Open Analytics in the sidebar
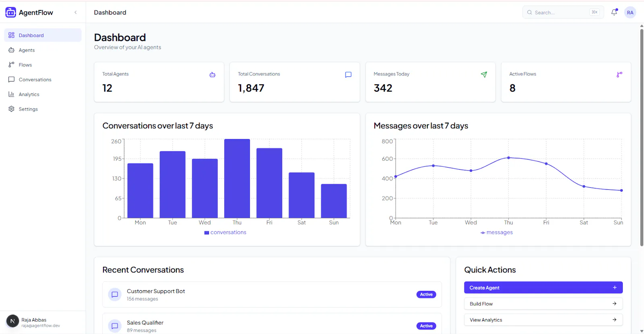This screenshot has width=644, height=334. [43, 94]
